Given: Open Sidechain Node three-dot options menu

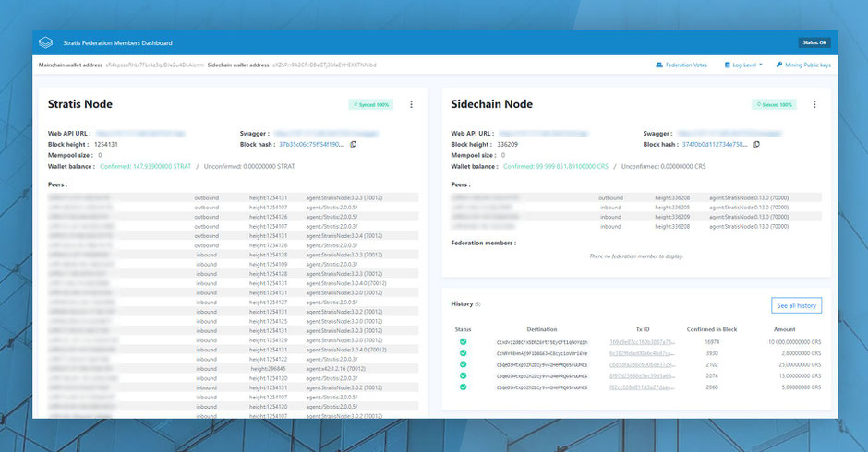Looking at the screenshot, I should click(814, 104).
